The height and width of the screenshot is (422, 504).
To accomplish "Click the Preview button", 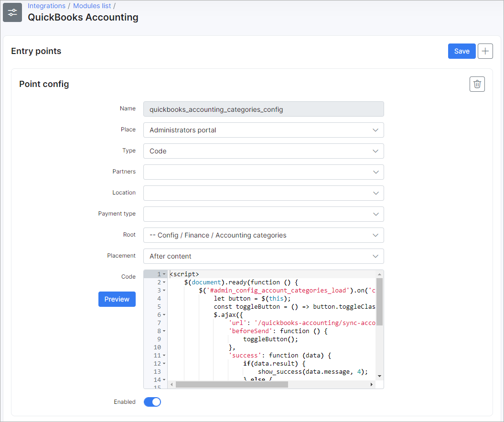I will (x=117, y=299).
